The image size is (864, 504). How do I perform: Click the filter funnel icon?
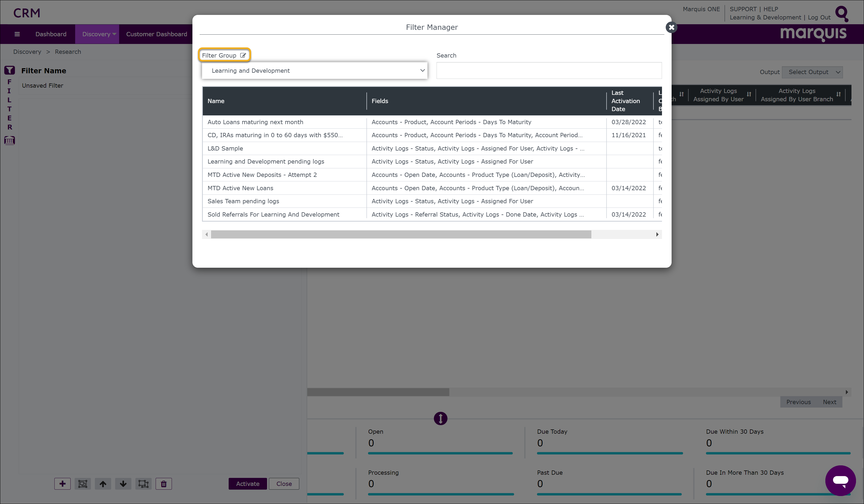[x=9, y=71]
